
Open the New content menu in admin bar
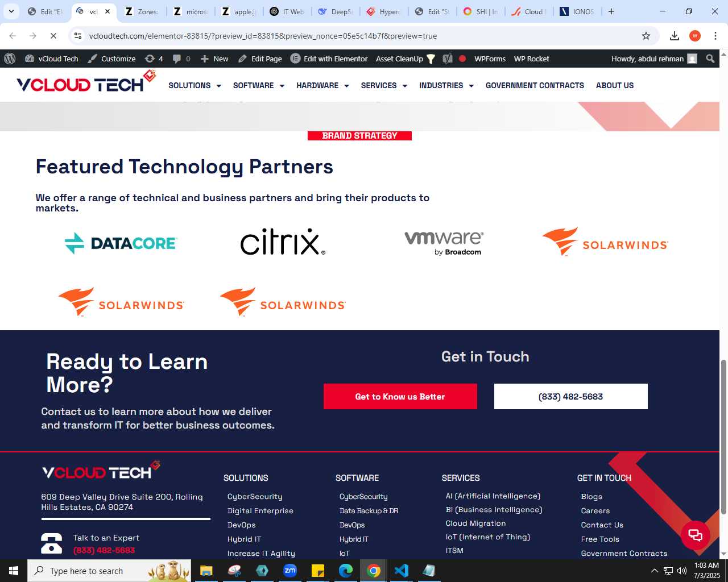pos(214,59)
